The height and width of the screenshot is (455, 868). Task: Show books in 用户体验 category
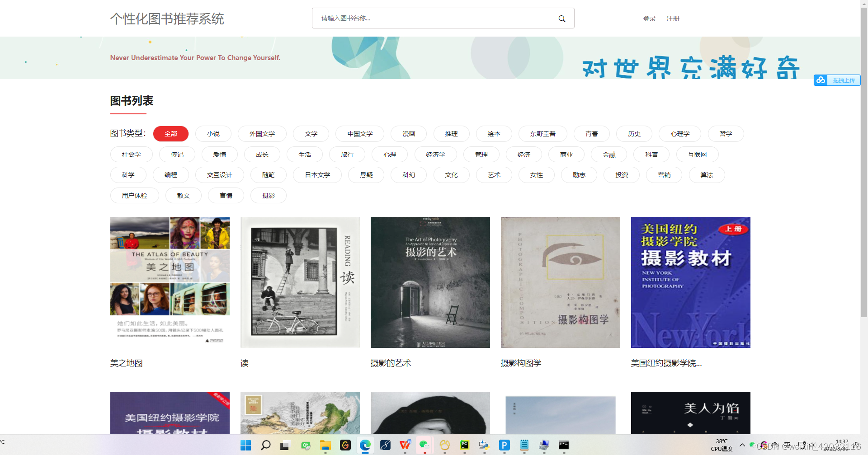click(134, 196)
